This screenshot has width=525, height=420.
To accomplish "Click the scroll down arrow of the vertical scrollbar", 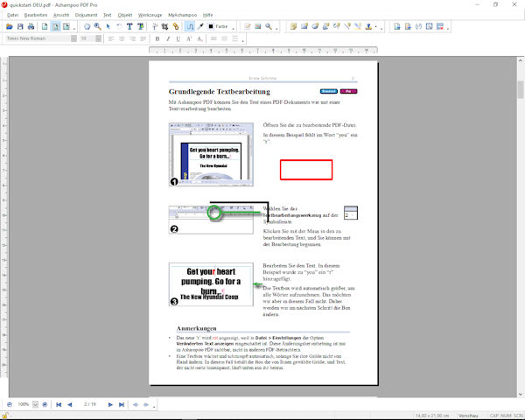I will pyautogui.click(x=521, y=395).
